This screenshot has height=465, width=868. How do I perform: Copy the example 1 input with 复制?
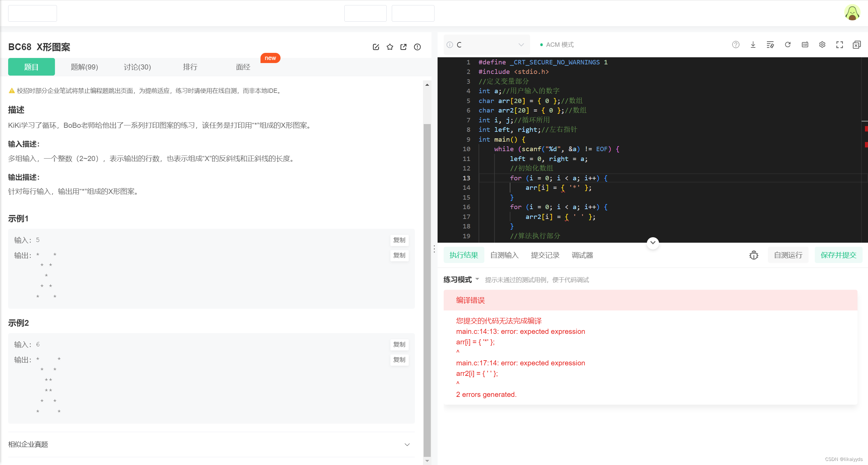click(399, 240)
